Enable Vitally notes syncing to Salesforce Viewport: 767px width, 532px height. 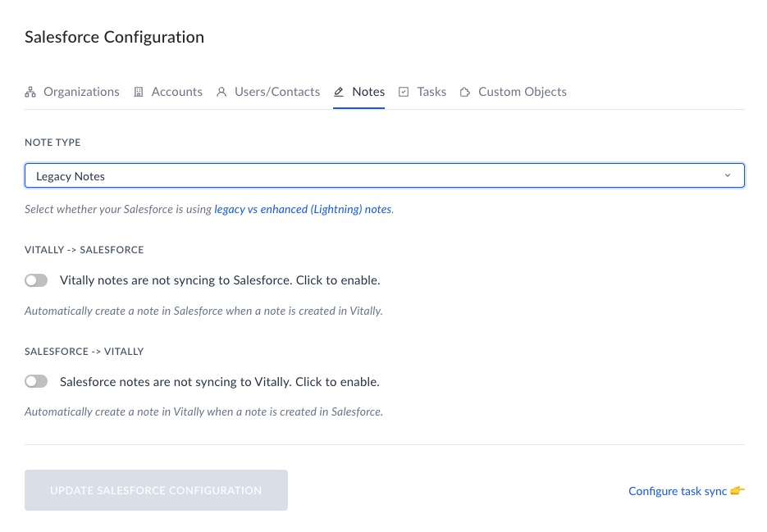[x=36, y=280]
